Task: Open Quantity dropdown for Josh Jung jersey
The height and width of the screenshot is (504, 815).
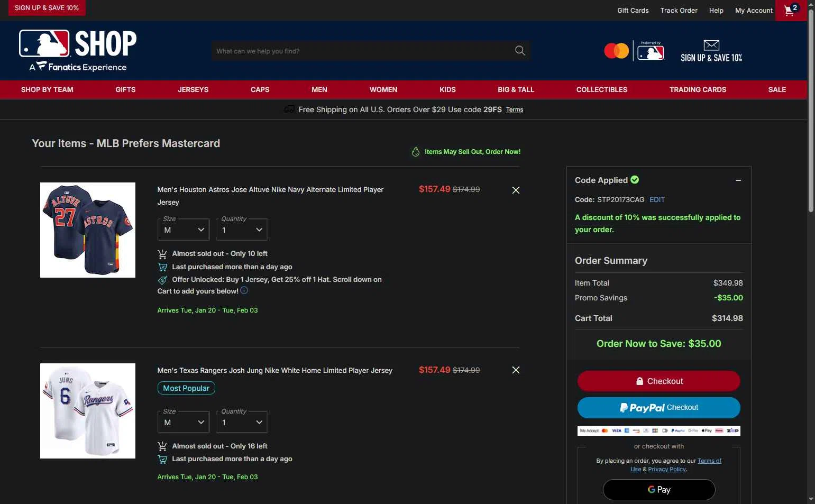Action: point(241,422)
